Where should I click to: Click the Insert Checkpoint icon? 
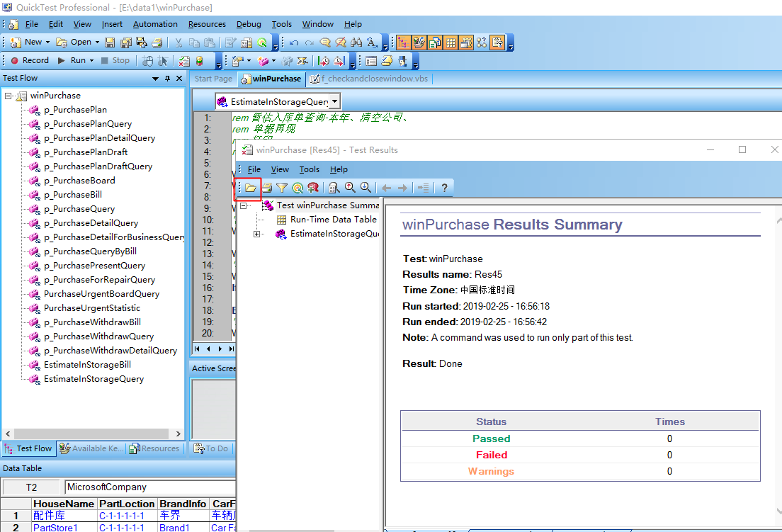pos(237,61)
